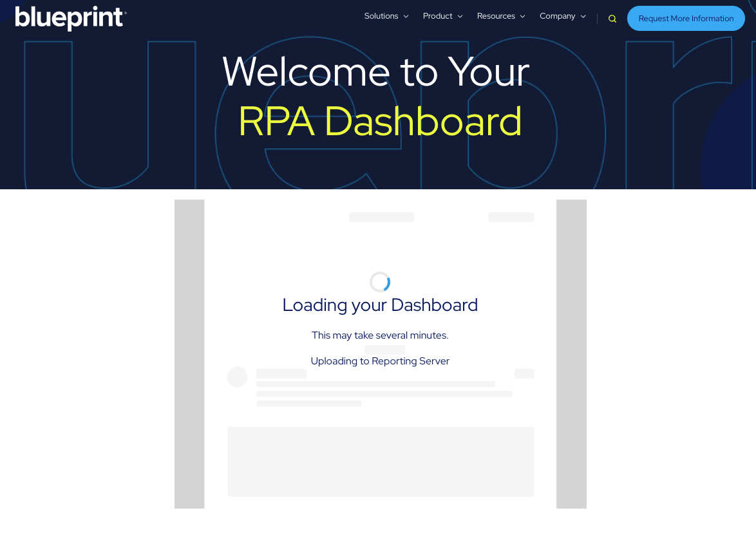The image size is (756, 544).
Task: Select the Resources menu item
Action: pos(496,16)
